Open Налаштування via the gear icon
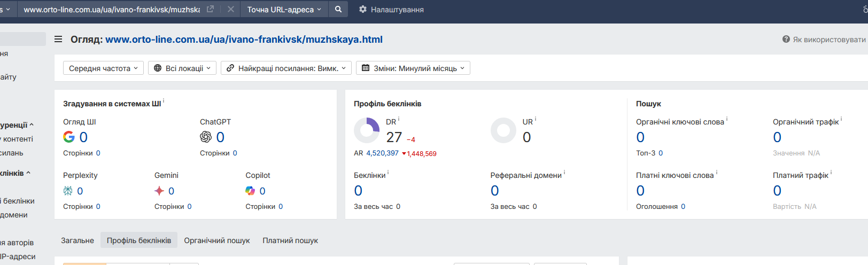The height and width of the screenshot is (265, 868). 363,9
